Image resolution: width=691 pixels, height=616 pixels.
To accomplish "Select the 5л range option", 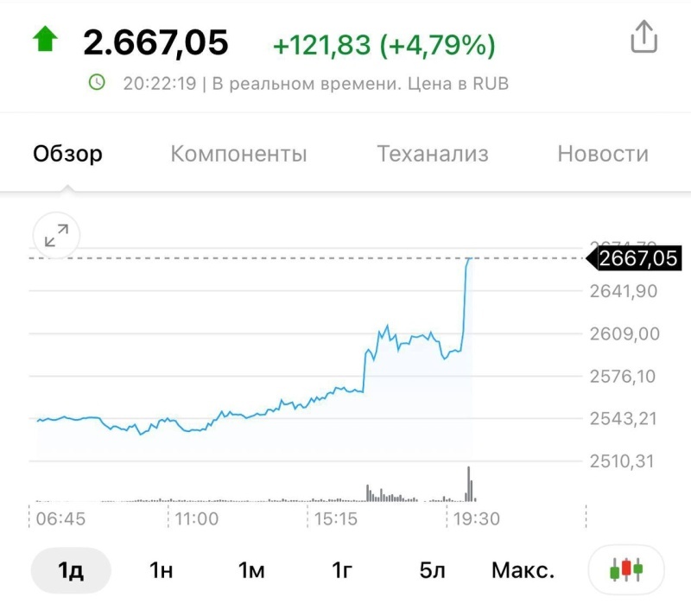I will click(x=434, y=569).
